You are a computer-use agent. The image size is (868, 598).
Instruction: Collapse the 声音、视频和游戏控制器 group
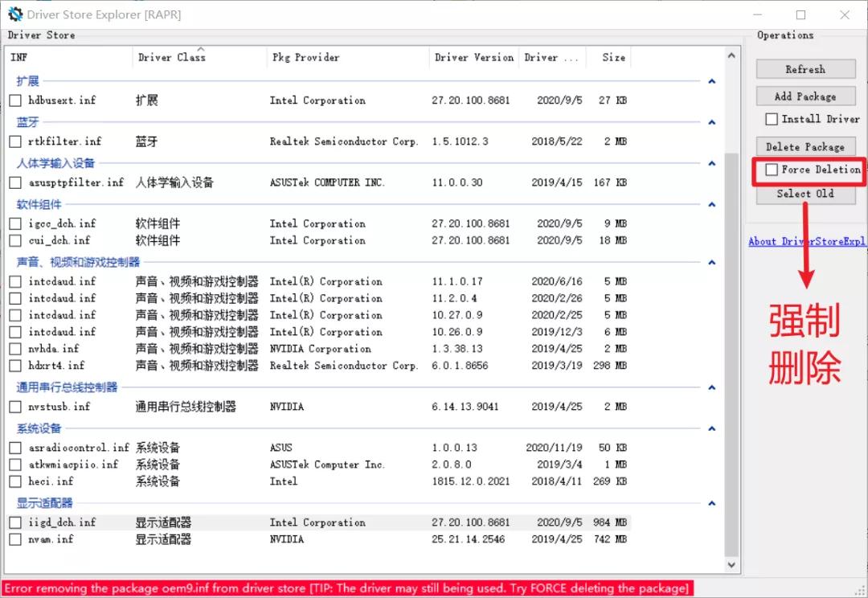click(711, 261)
